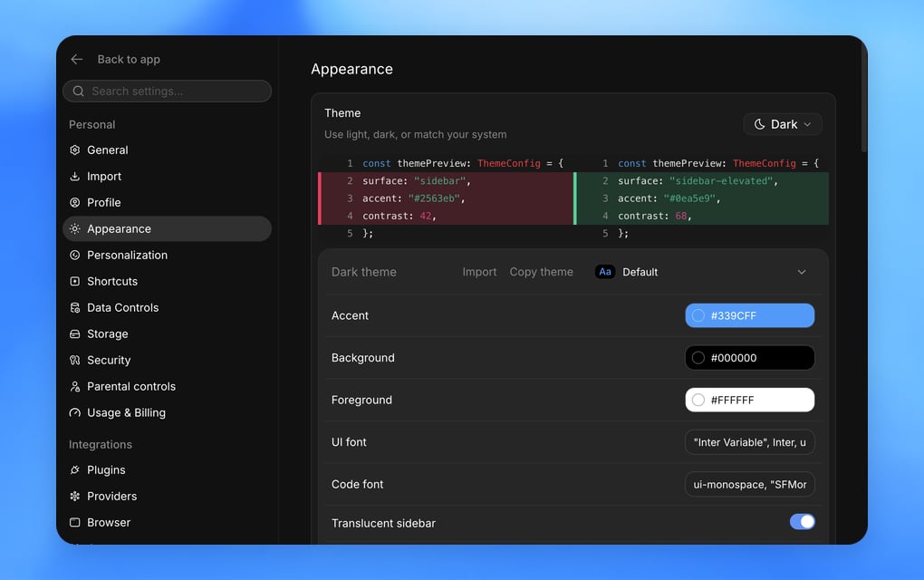Click the Foreground color swatch #FFFFFF
The width and height of the screenshot is (924, 580).
coord(749,400)
